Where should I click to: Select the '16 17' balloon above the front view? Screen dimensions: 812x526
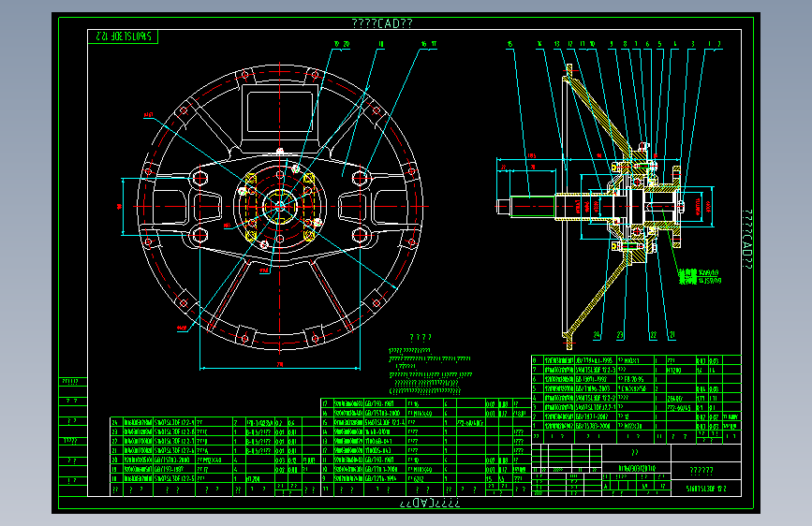click(429, 45)
